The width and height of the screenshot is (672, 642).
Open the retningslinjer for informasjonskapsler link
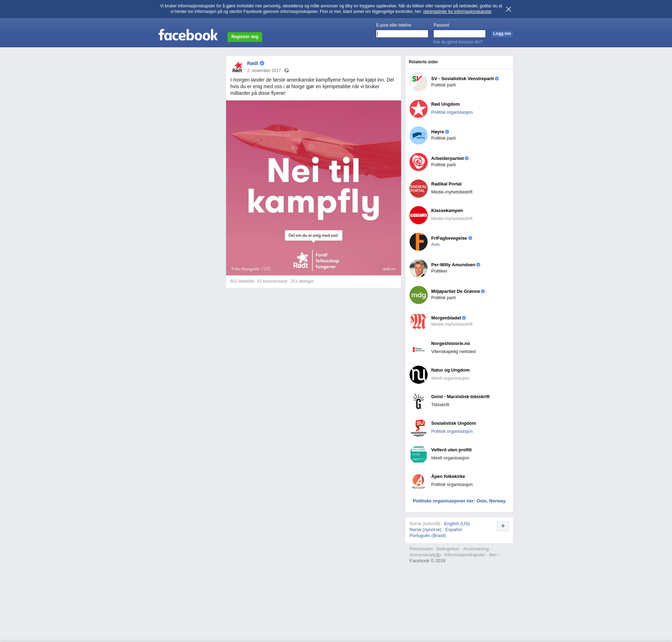pyautogui.click(x=457, y=12)
